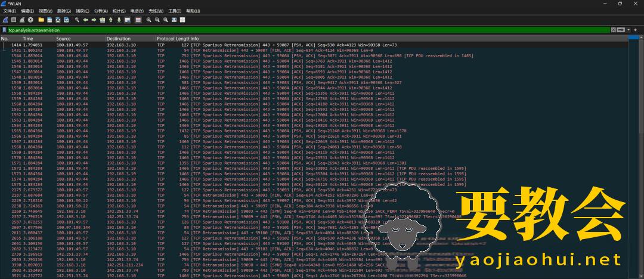
Task: Select packet 1544 with length 752
Action: point(314,55)
